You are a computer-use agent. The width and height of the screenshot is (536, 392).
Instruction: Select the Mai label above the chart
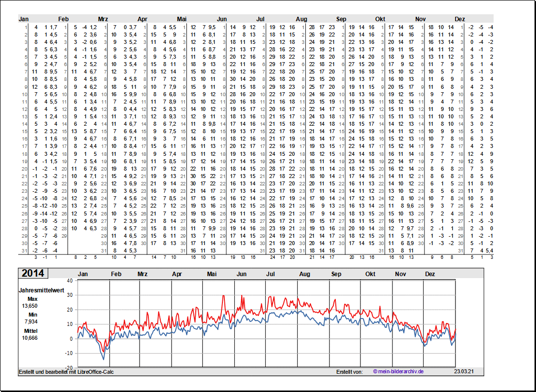[212, 274]
